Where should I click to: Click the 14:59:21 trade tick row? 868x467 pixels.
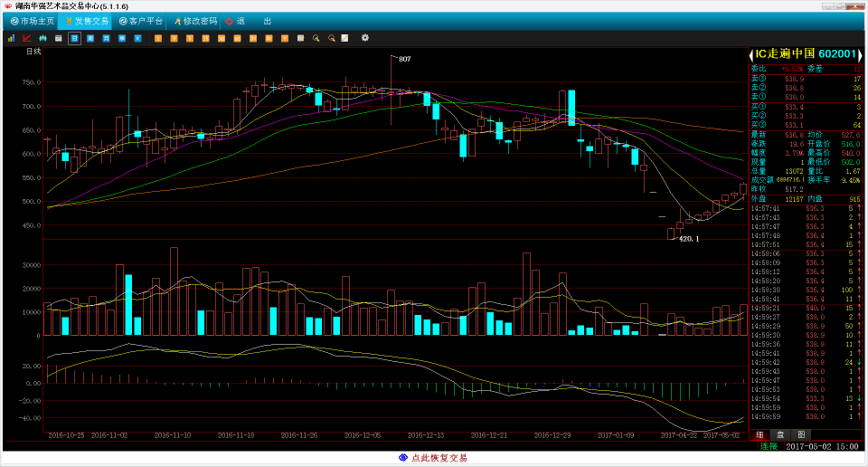[x=806, y=308]
